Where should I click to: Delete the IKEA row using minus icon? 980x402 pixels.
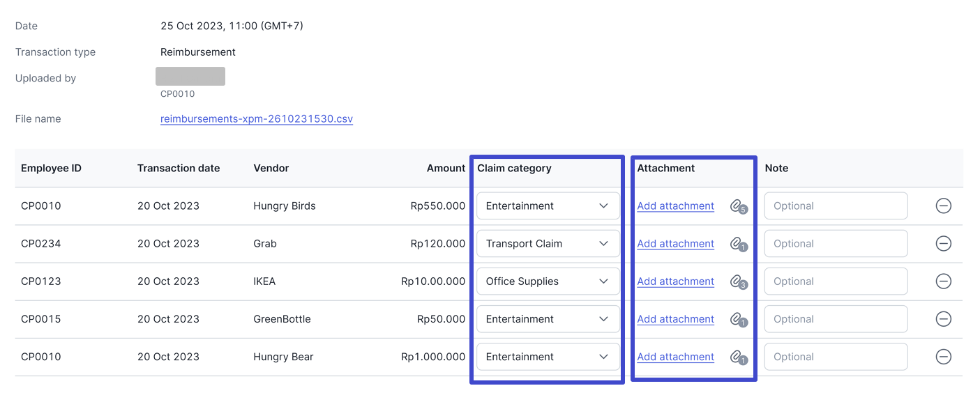pos(943,281)
